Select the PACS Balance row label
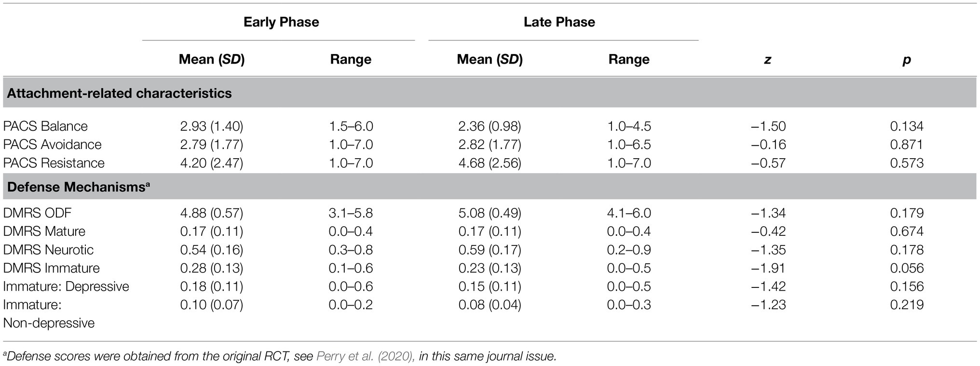The width and height of the screenshot is (980, 366). point(45,126)
